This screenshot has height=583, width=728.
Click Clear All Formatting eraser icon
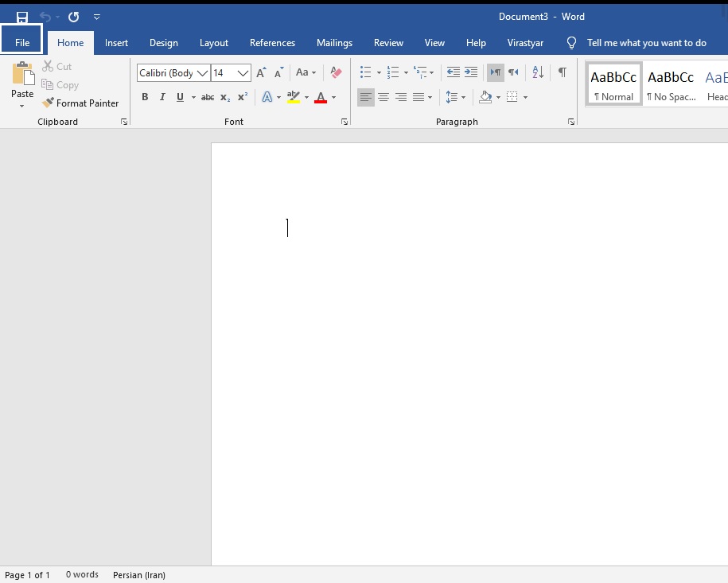[336, 72]
